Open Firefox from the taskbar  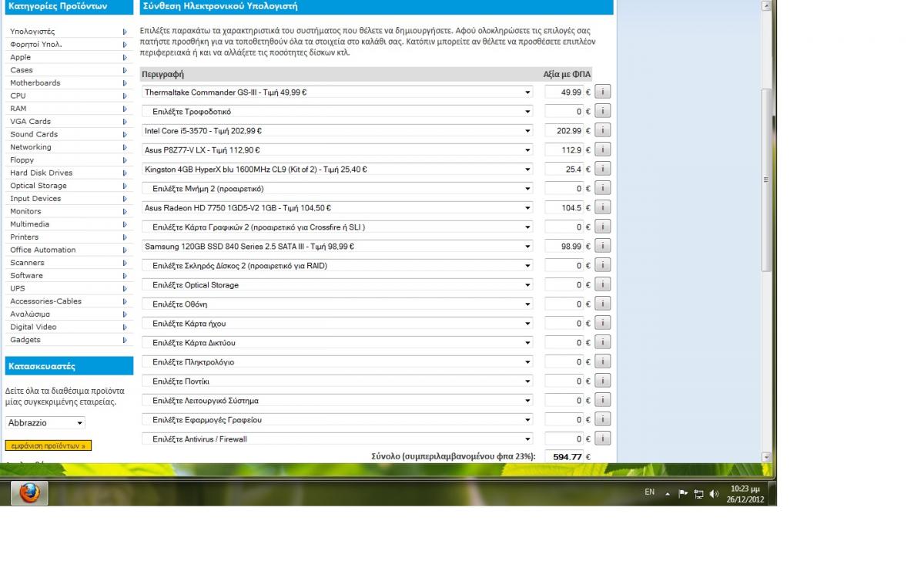pyautogui.click(x=29, y=493)
